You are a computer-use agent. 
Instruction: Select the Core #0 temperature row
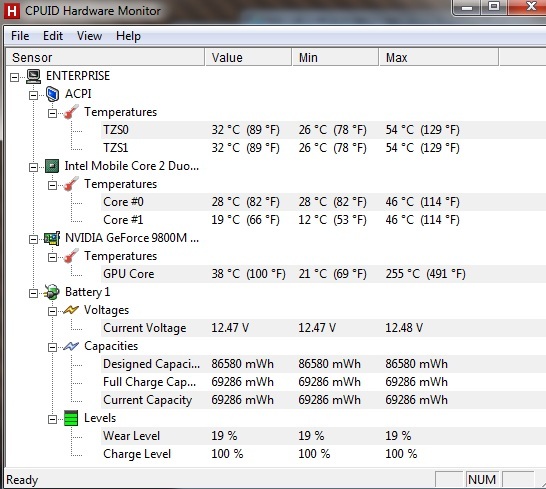pos(323,202)
